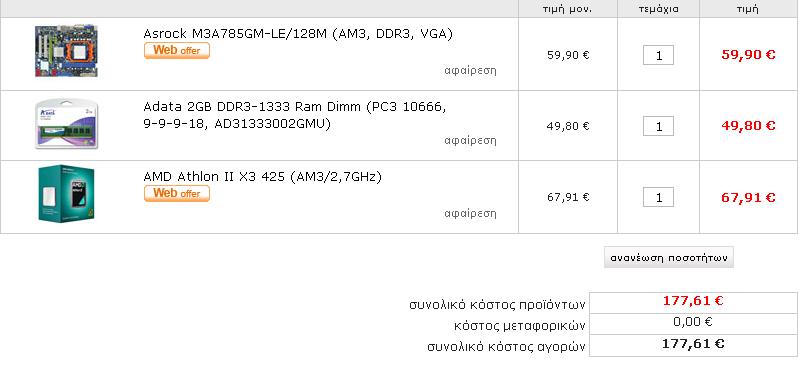The image size is (799, 371).
Task: Open the AMD Athlon box thumbnail
Action: coord(66,193)
